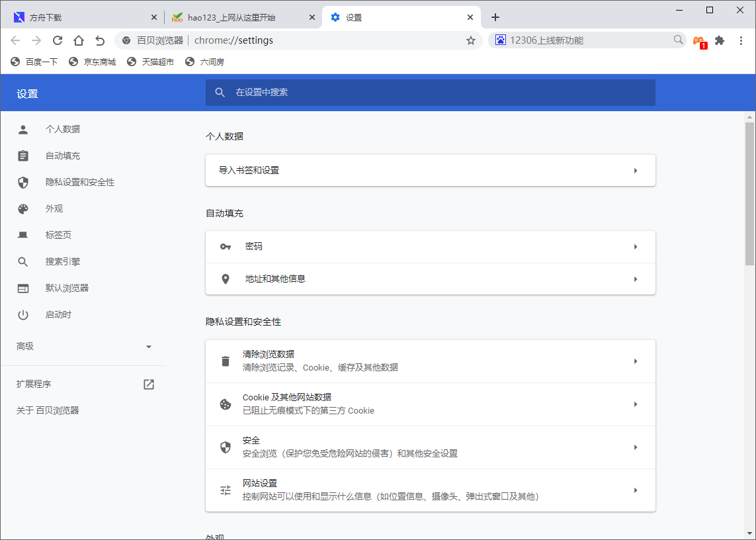Viewport: 756px width, 540px height.
Task: Click the trash icon beside 清除浏览数据
Action: coord(225,361)
